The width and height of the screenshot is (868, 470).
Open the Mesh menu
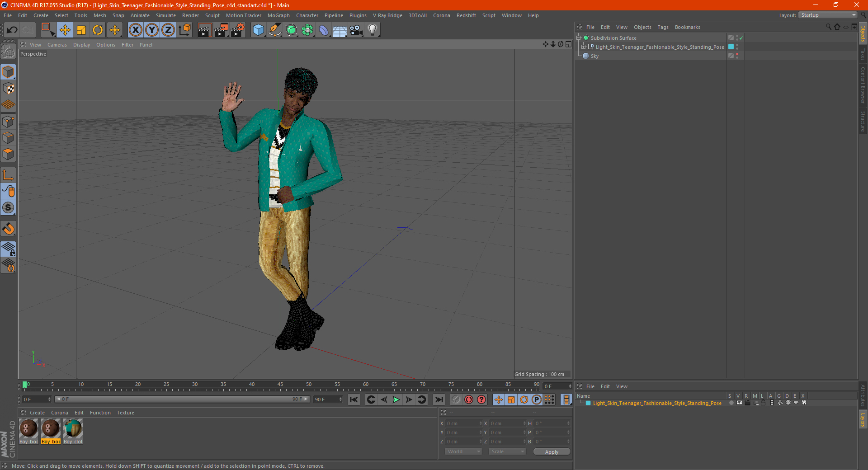(99, 15)
